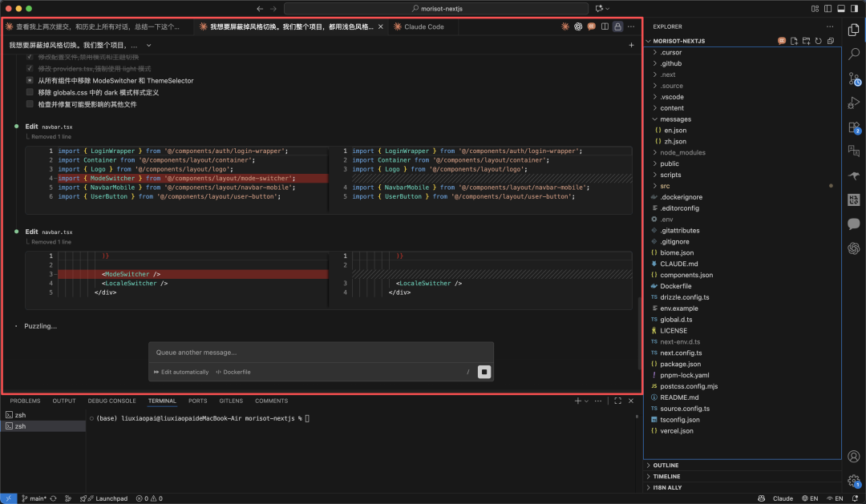
Task: Open the Explorer files view icon
Action: pyautogui.click(x=854, y=30)
